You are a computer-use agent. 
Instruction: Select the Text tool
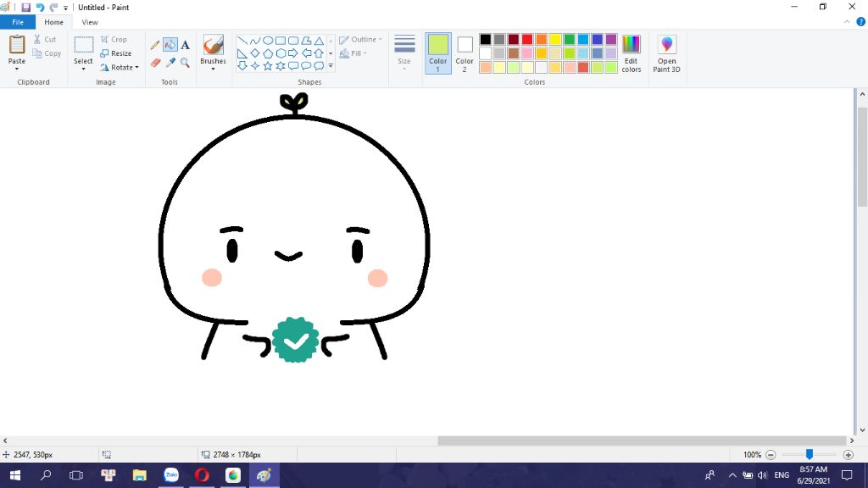(x=186, y=45)
